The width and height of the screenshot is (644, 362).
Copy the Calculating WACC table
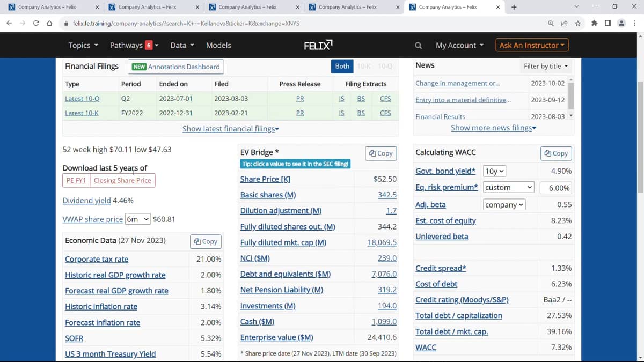click(x=556, y=153)
